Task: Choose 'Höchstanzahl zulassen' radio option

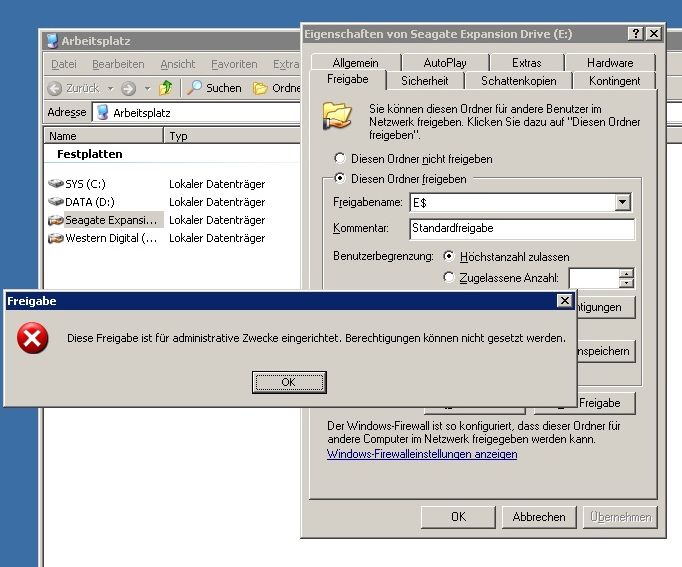Action: (x=448, y=257)
